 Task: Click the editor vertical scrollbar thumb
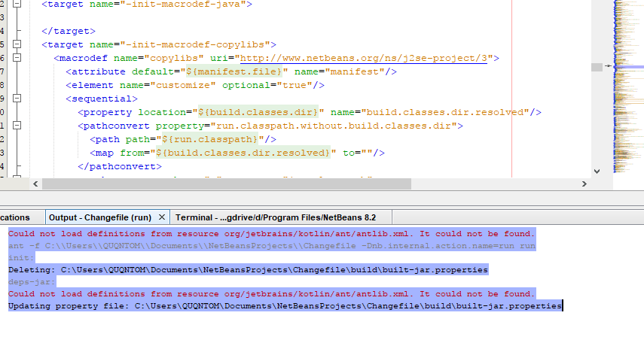597,67
